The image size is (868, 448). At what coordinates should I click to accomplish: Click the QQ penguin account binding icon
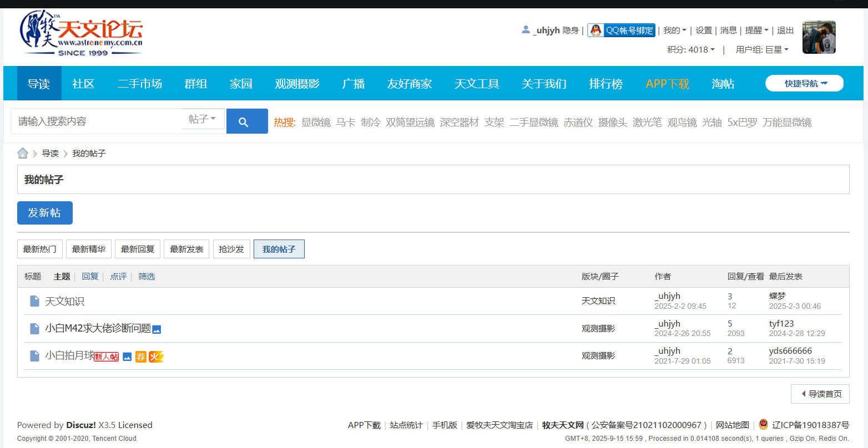(x=596, y=30)
